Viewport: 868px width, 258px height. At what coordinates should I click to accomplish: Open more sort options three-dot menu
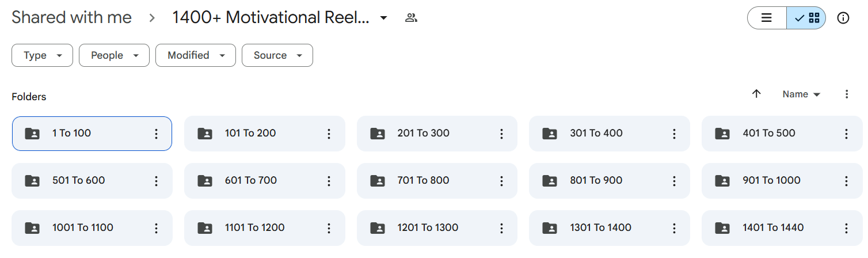(847, 94)
